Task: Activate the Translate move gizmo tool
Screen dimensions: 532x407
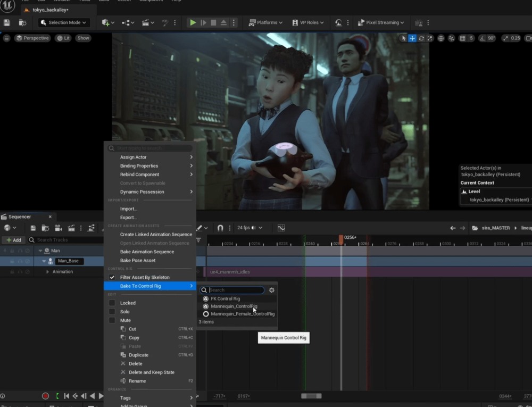Action: (x=412, y=38)
